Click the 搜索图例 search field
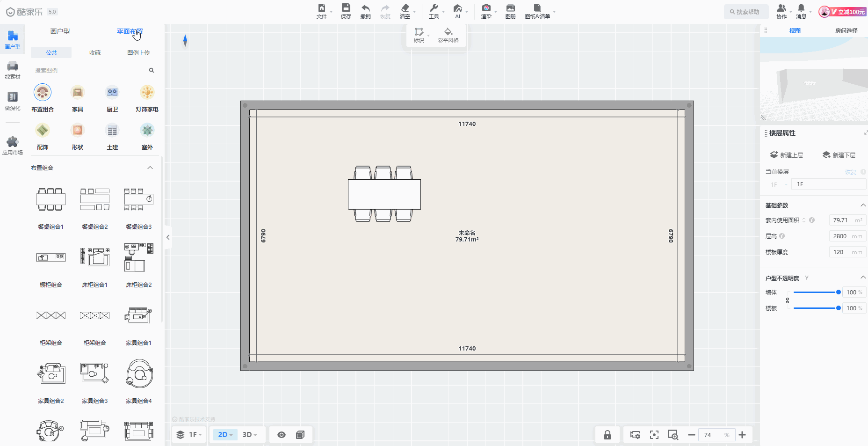The width and height of the screenshot is (868, 446). (89, 71)
